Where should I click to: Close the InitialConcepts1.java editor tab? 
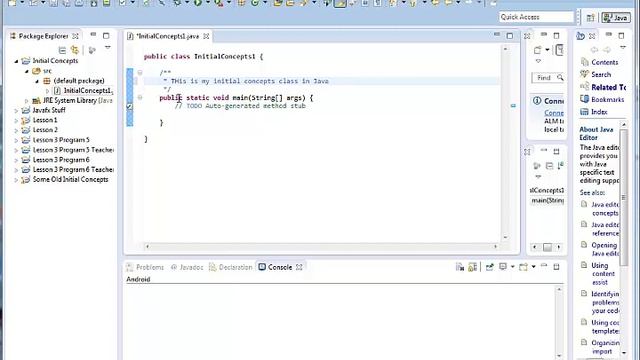coord(206,36)
